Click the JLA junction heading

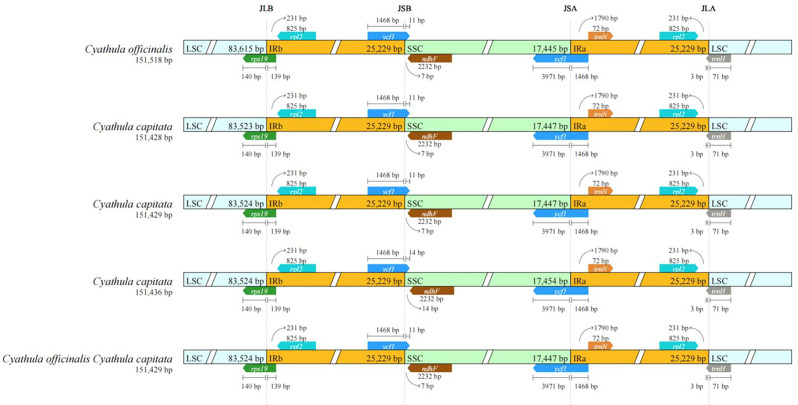pos(708,8)
